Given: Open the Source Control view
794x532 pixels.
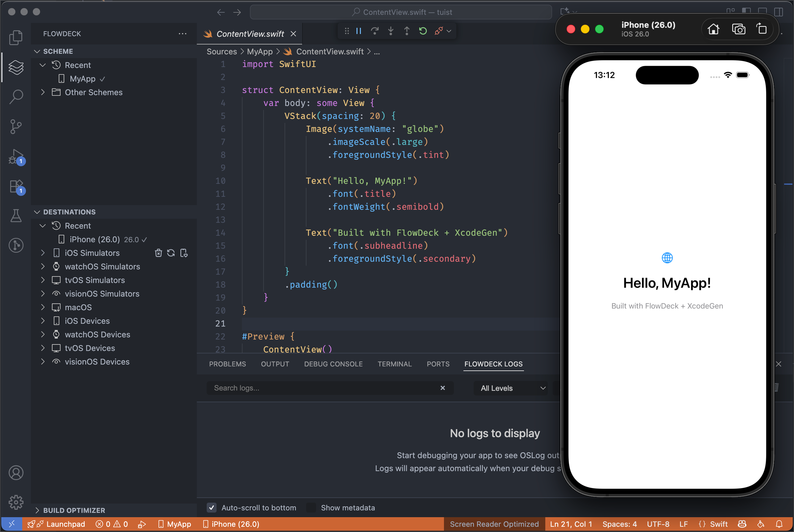Looking at the screenshot, I should click(16, 127).
